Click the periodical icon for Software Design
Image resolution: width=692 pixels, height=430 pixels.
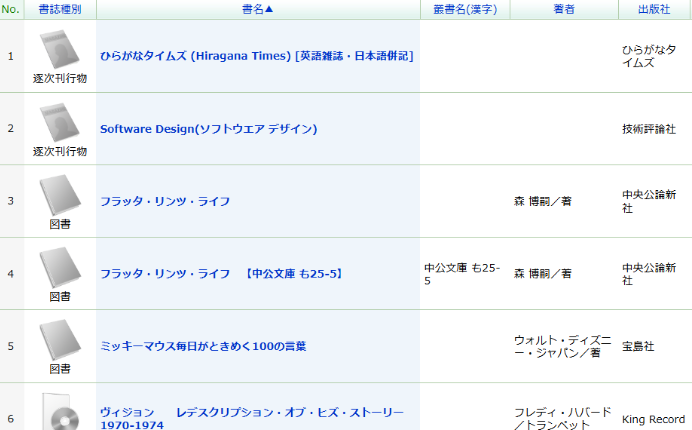(x=60, y=122)
